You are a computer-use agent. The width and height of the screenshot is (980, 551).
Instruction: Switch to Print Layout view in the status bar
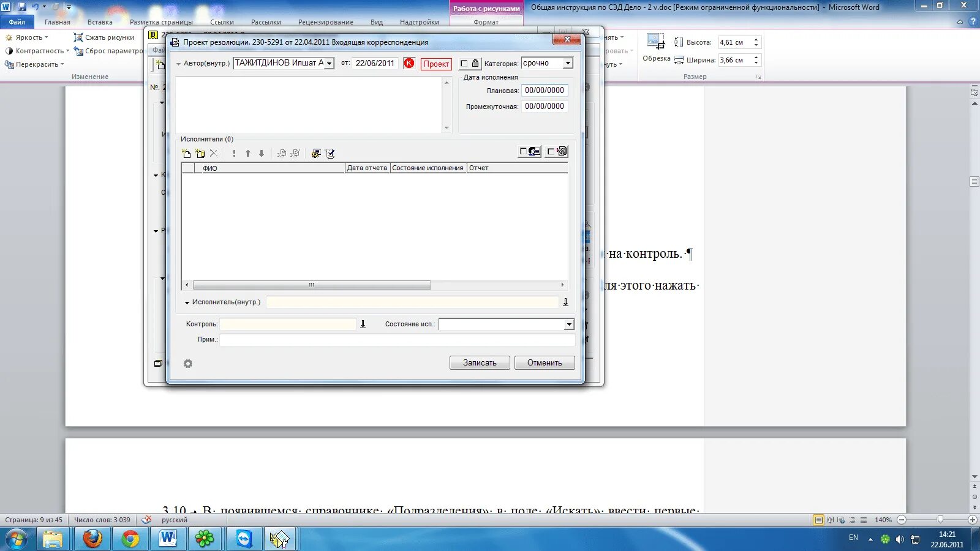(818, 520)
